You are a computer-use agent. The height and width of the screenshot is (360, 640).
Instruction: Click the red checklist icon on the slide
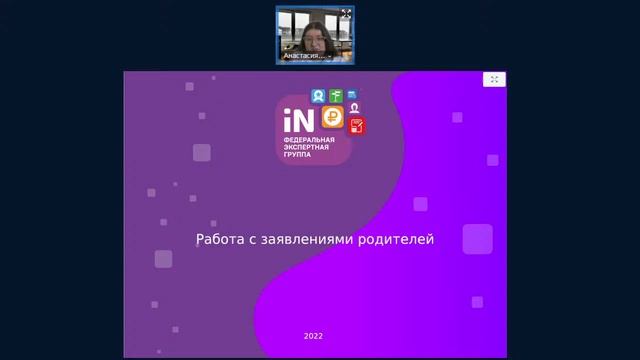(357, 126)
